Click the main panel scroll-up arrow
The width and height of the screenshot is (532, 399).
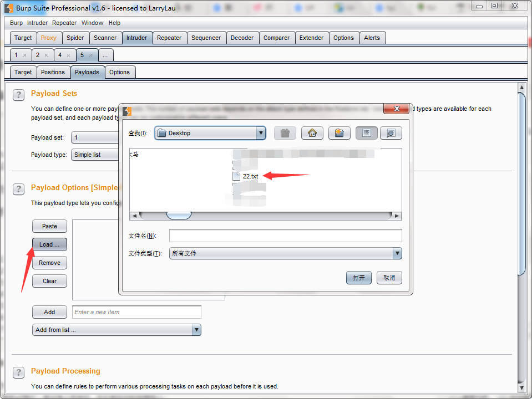[x=522, y=88]
